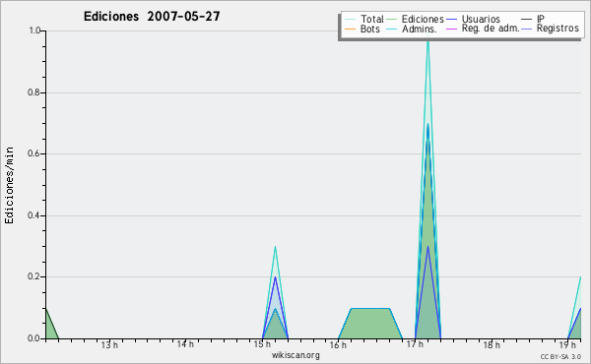Click the '16 h' x-axis label
Viewport: 591px width, 364px height.
[x=338, y=344]
